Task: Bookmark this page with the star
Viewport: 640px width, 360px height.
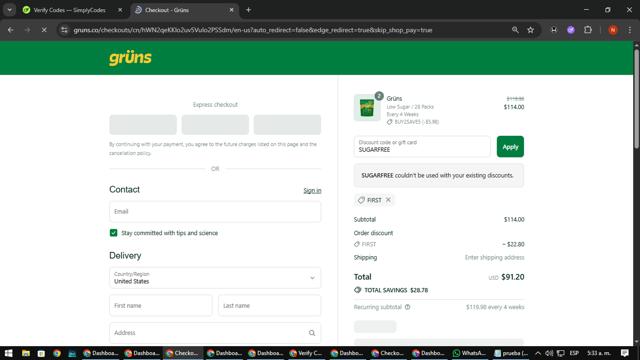Action: tap(530, 30)
